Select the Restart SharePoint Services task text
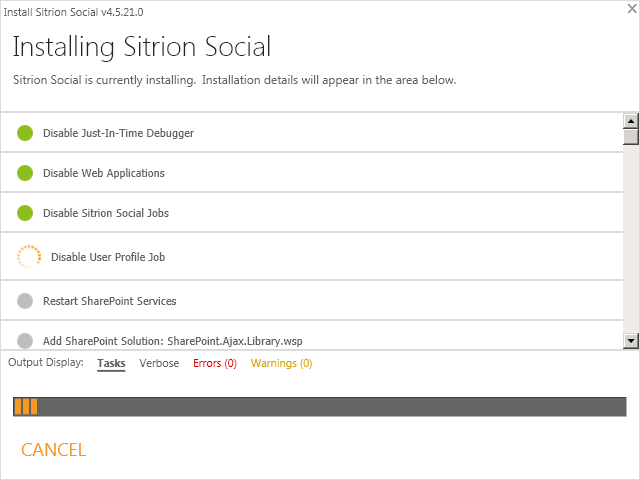The image size is (640, 480). pos(109,301)
